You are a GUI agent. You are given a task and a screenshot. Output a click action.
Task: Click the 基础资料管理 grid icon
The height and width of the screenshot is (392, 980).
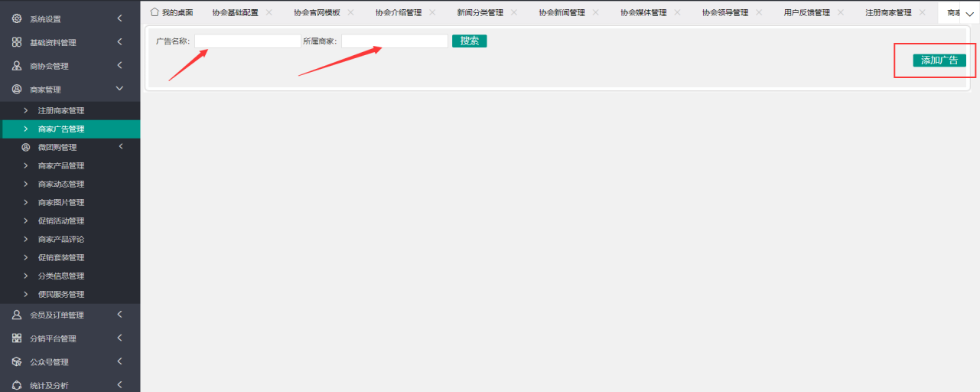17,42
